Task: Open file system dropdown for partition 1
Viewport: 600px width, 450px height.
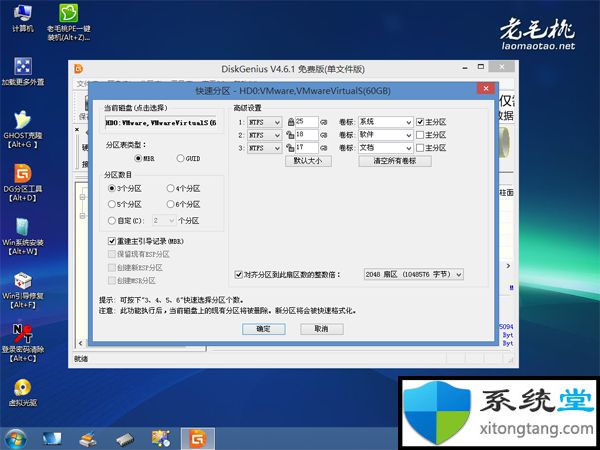Action: point(264,122)
